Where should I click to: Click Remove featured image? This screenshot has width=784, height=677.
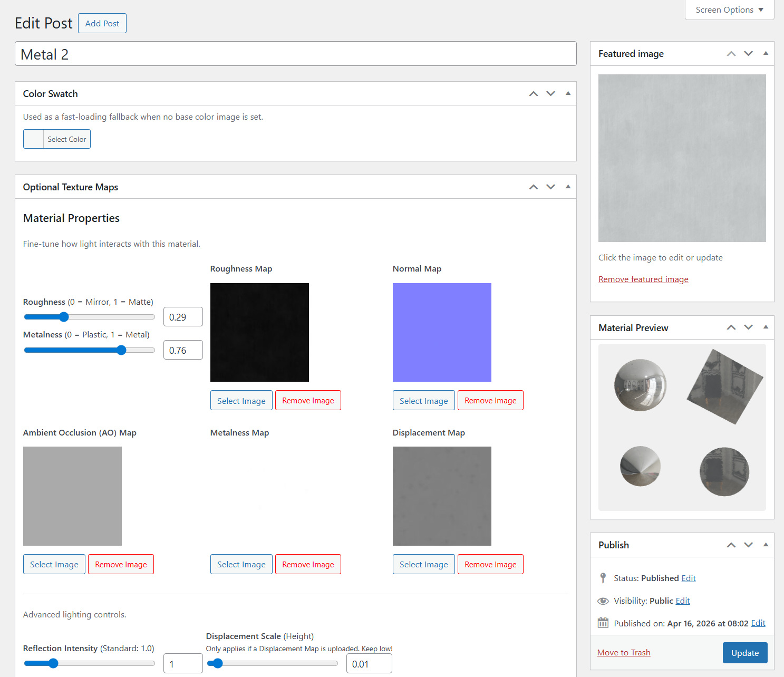(x=643, y=279)
